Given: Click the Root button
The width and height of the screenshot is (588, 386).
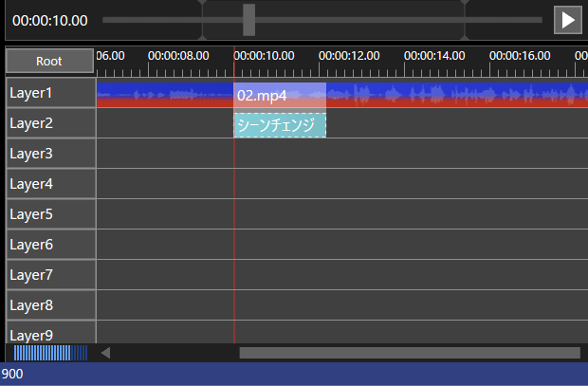Looking at the screenshot, I should tap(49, 61).
